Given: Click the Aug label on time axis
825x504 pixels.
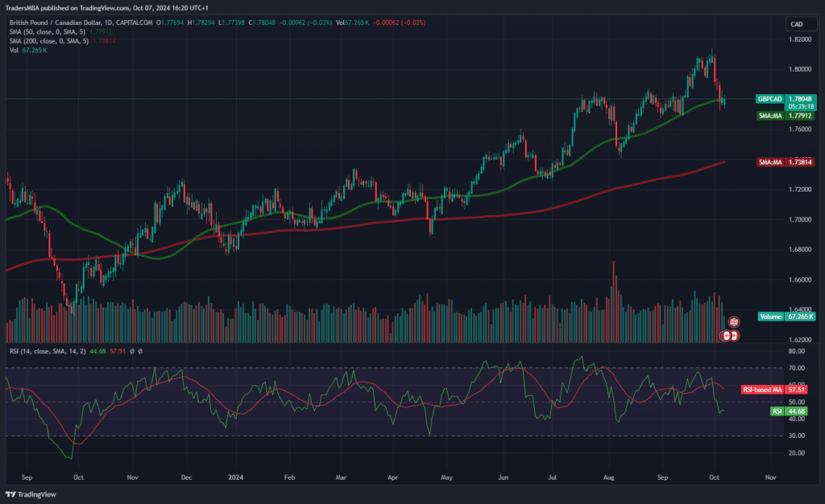Looking at the screenshot, I should click(608, 477).
